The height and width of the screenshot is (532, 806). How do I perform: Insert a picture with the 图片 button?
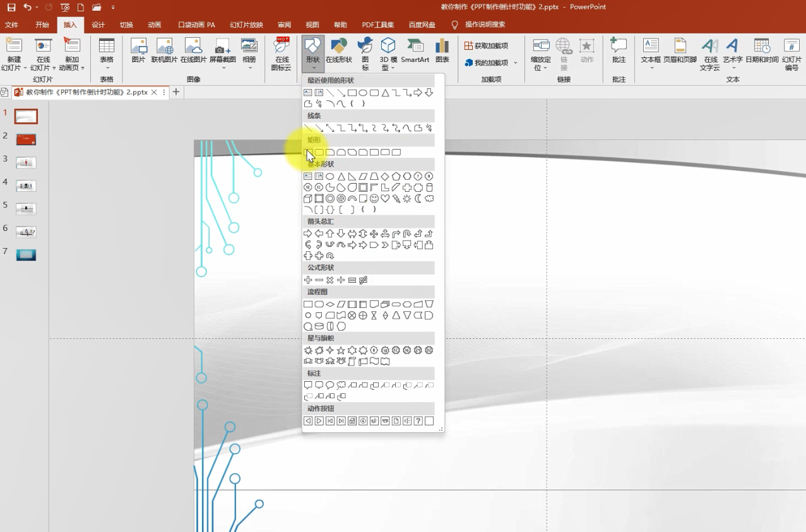click(138, 50)
